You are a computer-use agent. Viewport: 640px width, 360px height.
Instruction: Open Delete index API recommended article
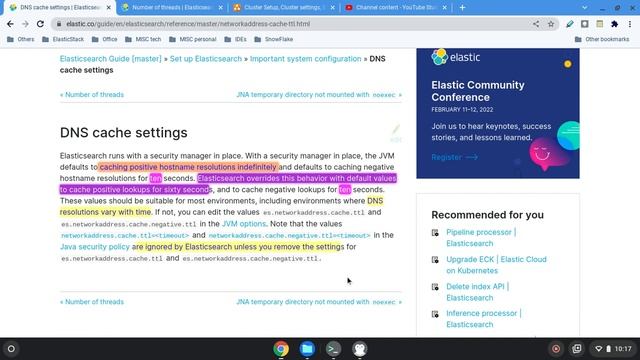[x=477, y=292]
